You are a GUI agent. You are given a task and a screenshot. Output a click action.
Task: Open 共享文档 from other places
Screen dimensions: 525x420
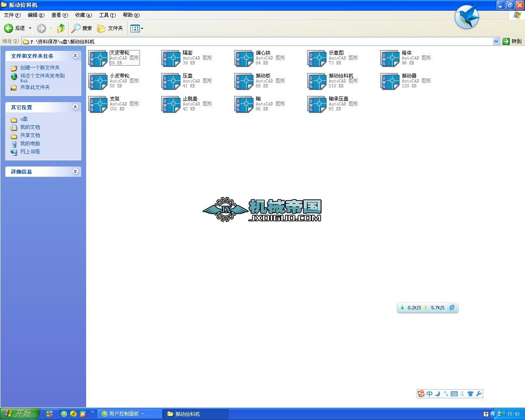click(30, 135)
